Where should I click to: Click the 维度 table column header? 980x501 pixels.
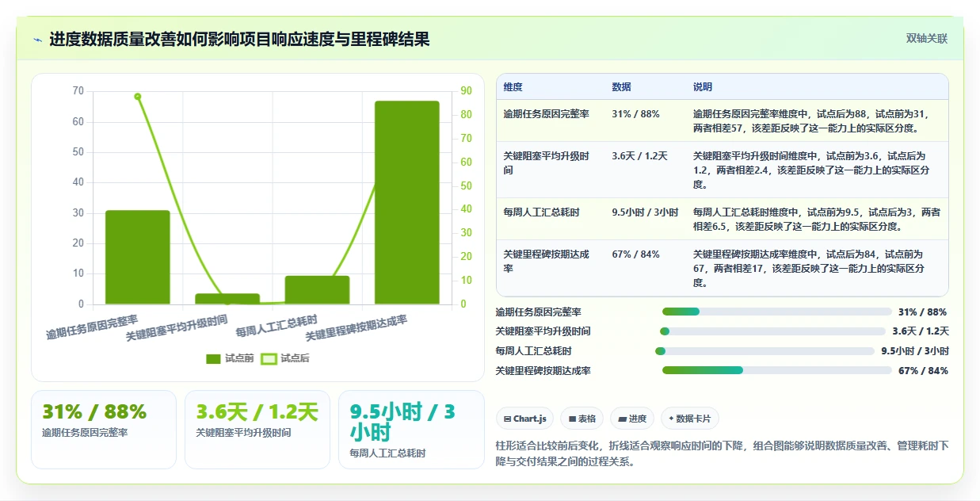[513, 87]
